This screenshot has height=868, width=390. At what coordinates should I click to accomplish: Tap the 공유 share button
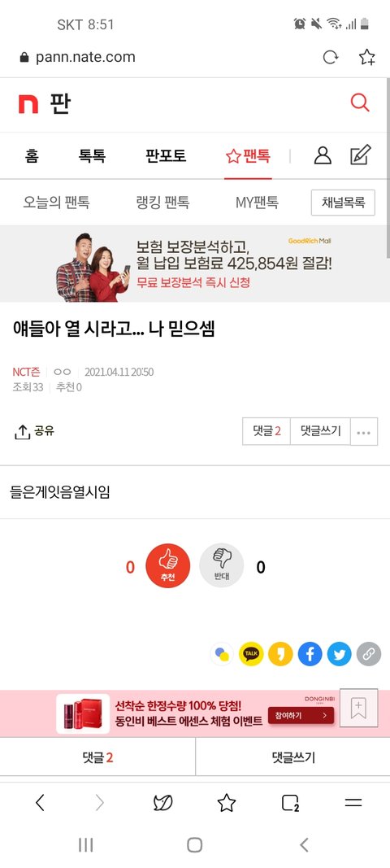coord(34,432)
